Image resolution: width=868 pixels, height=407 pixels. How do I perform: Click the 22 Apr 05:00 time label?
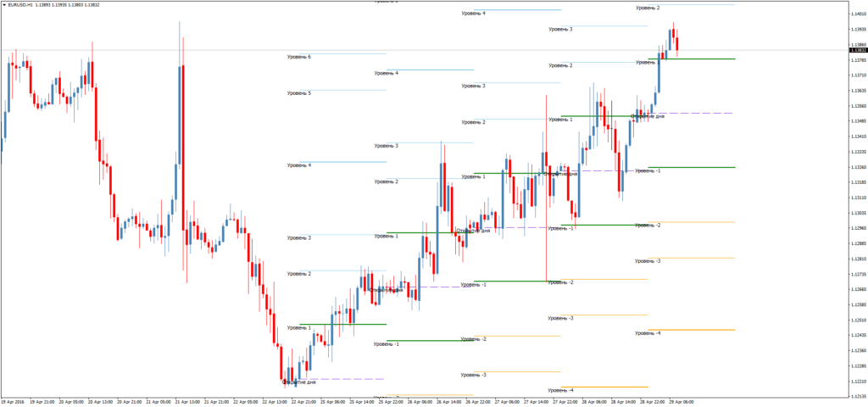(245, 402)
